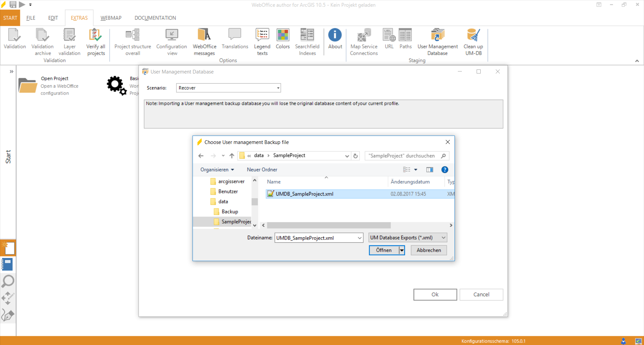Expand the Öffnen button split arrow
The width and height of the screenshot is (644, 345).
coord(401,250)
